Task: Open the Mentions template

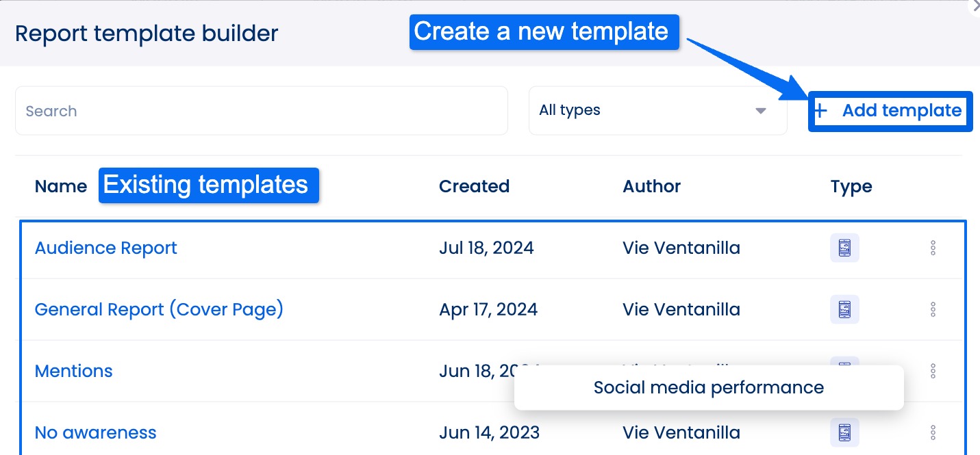Action: click(x=73, y=371)
